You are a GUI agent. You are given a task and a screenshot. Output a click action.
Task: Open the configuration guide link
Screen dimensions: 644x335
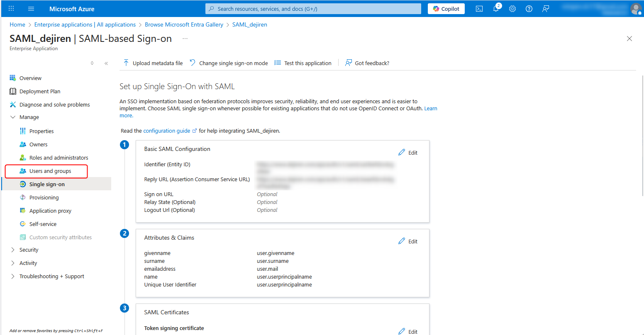167,131
